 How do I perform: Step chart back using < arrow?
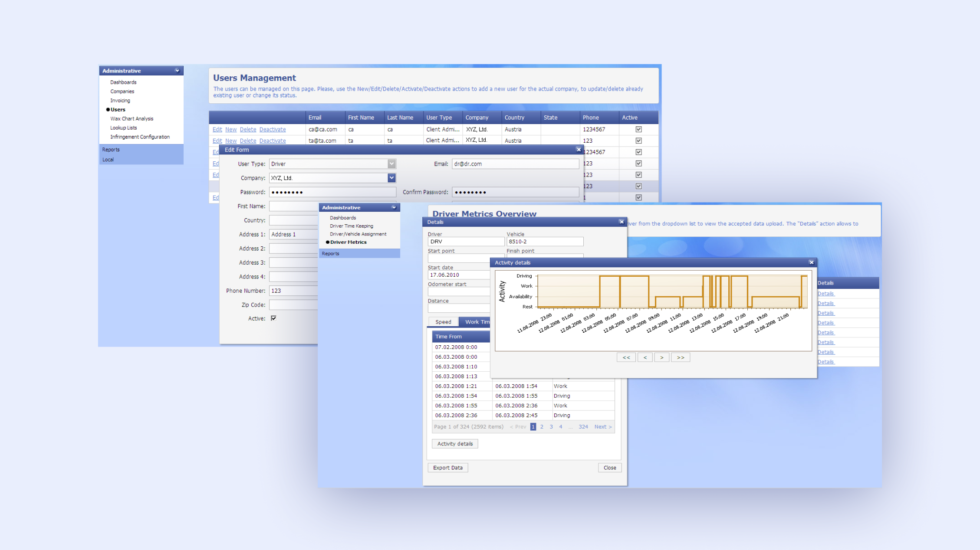click(x=645, y=357)
